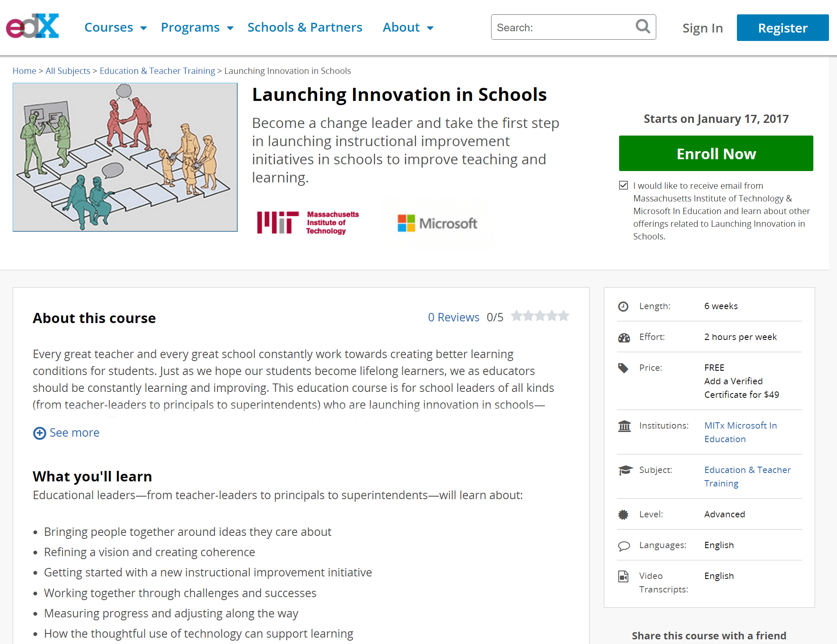837x644 pixels.
Task: Click the green Enroll Now button
Action: pyautogui.click(x=716, y=153)
